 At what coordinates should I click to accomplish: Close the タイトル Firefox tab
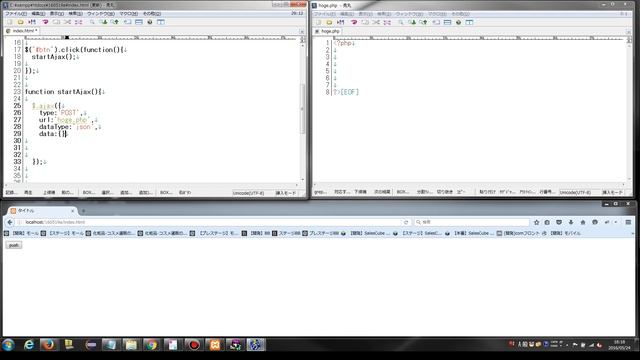click(73, 211)
